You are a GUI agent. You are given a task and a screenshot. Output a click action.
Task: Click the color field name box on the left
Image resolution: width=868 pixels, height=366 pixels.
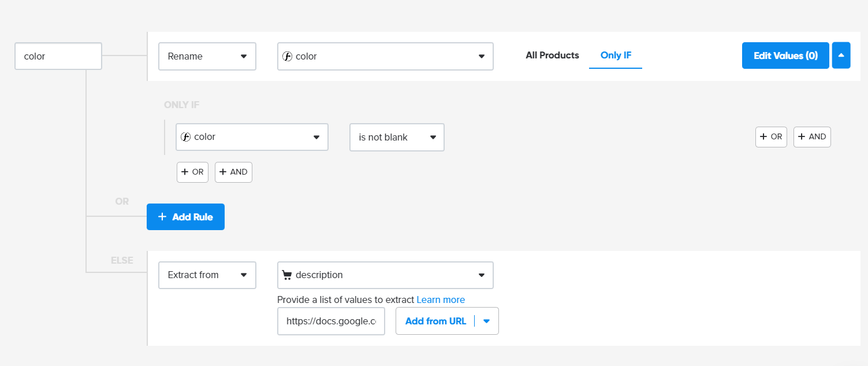pos(58,56)
